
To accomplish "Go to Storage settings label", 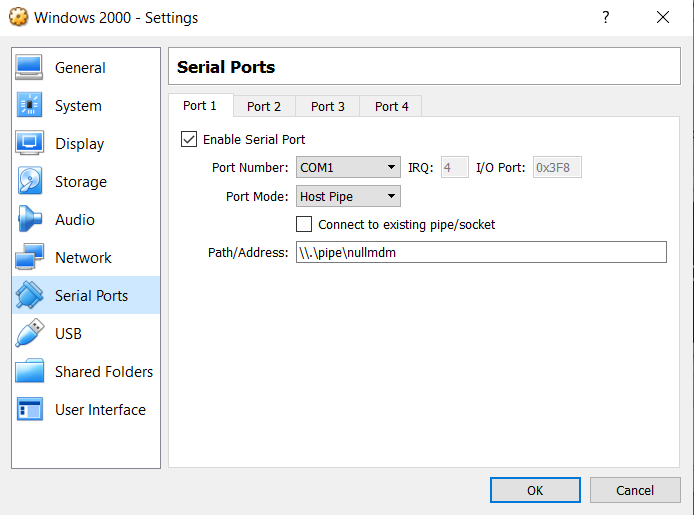I will point(81,182).
